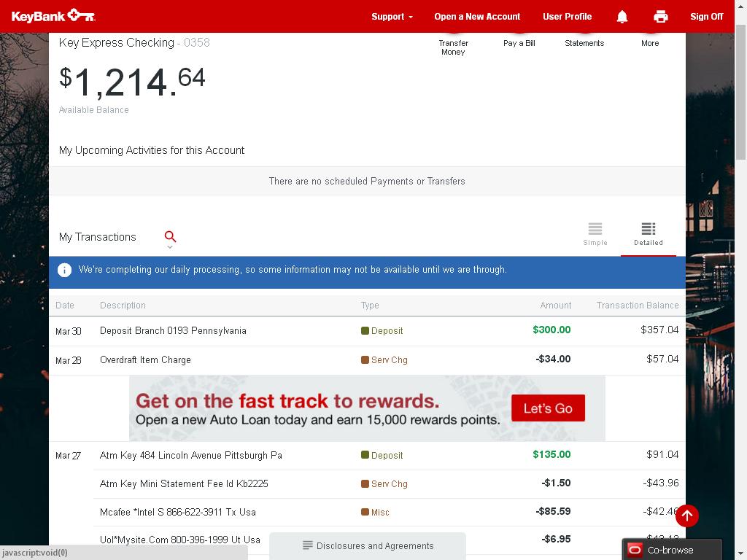Click the Co-browse icon

pos(635,550)
